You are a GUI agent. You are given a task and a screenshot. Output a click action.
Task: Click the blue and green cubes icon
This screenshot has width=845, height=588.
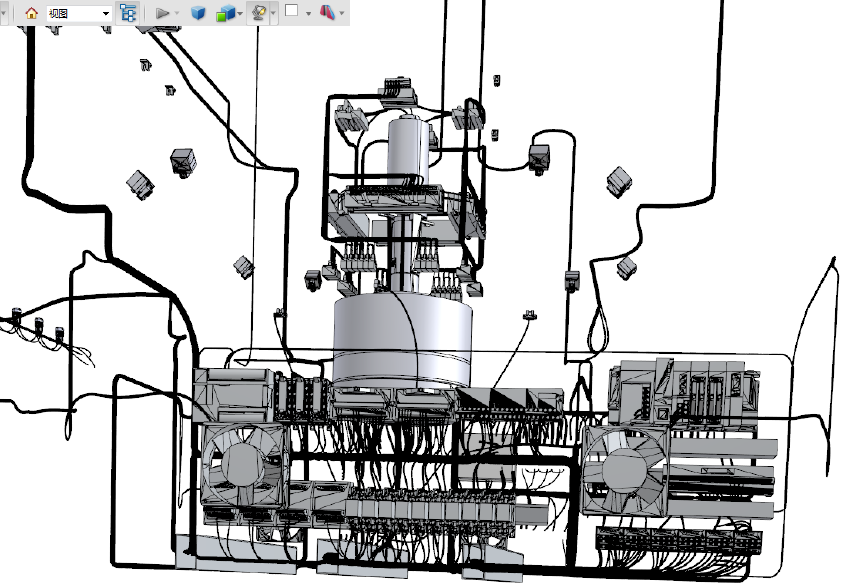click(x=225, y=13)
